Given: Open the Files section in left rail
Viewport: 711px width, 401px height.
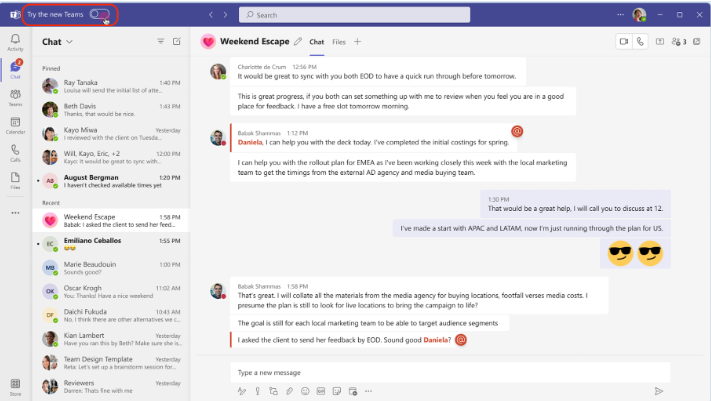Looking at the screenshot, I should [15, 180].
